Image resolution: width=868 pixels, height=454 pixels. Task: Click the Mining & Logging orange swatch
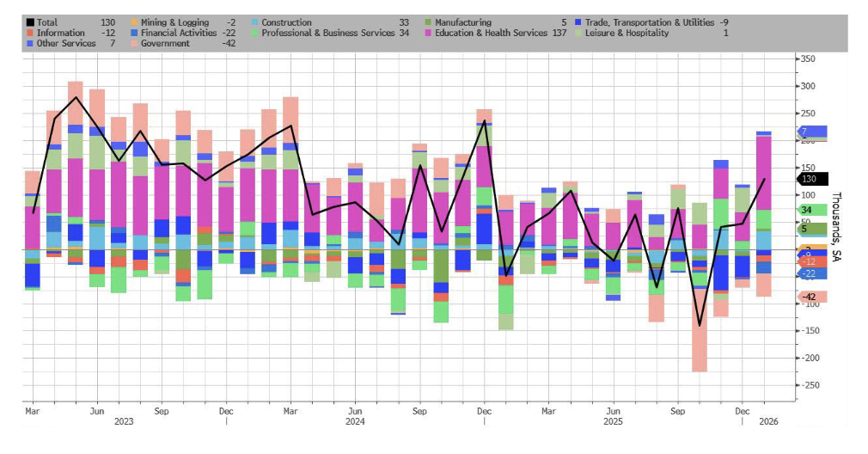tap(133, 22)
